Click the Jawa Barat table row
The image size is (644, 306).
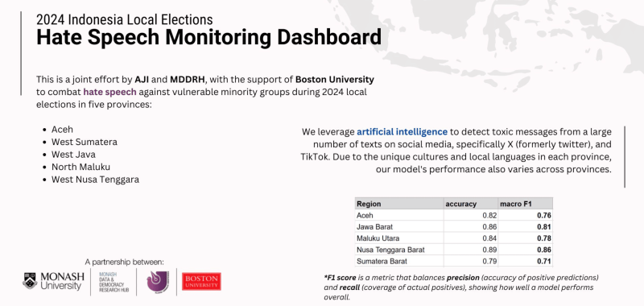[454, 227]
